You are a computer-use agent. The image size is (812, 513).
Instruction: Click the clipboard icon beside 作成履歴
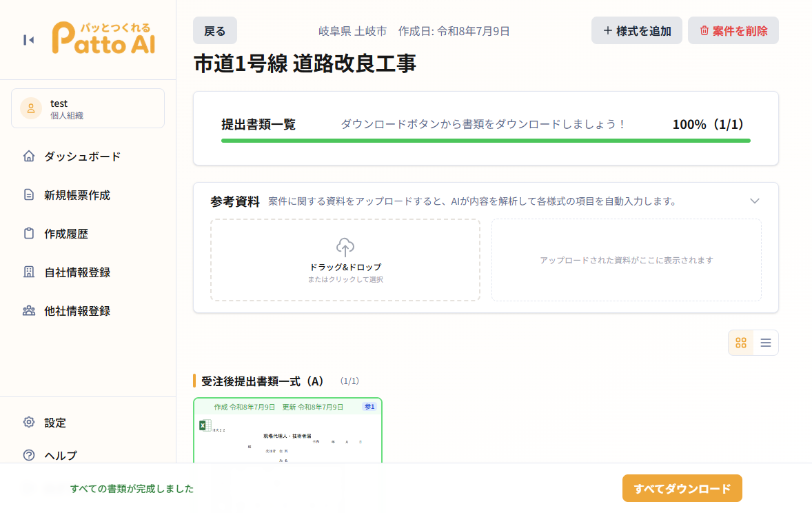pos(29,233)
